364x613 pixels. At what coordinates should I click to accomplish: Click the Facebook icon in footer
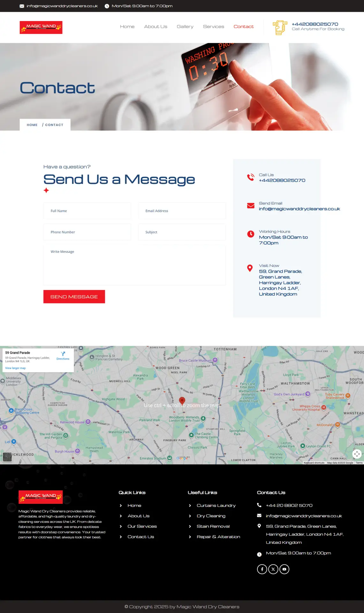pyautogui.click(x=262, y=569)
